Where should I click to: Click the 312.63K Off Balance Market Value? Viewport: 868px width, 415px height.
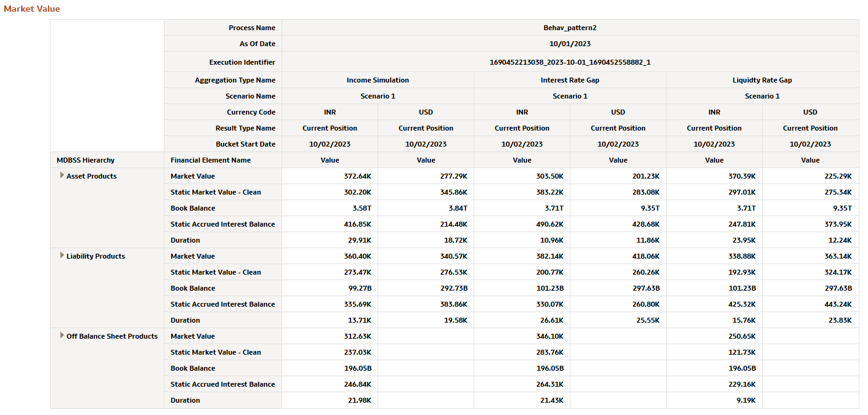[x=330, y=336]
